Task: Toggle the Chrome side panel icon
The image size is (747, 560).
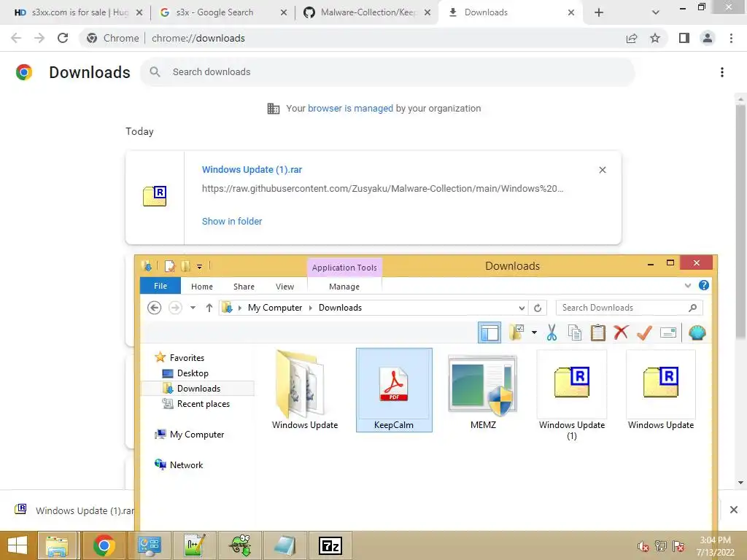Action: (684, 38)
